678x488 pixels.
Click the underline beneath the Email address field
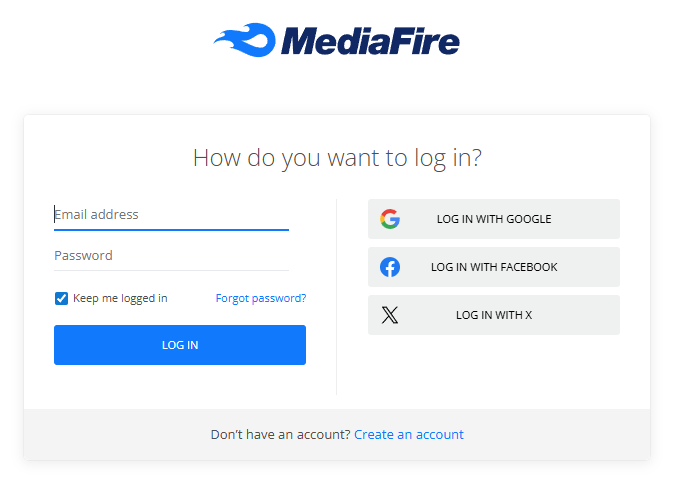(x=171, y=230)
